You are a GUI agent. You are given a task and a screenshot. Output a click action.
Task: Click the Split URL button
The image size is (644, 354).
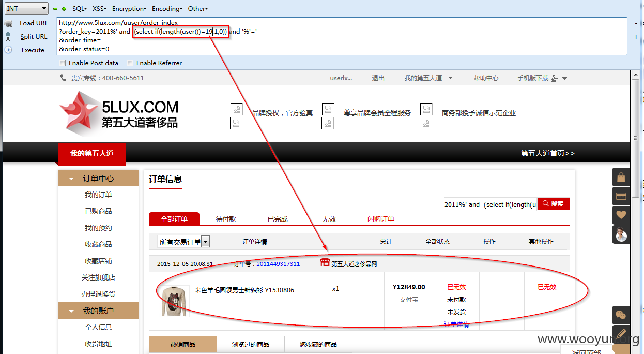(x=34, y=37)
